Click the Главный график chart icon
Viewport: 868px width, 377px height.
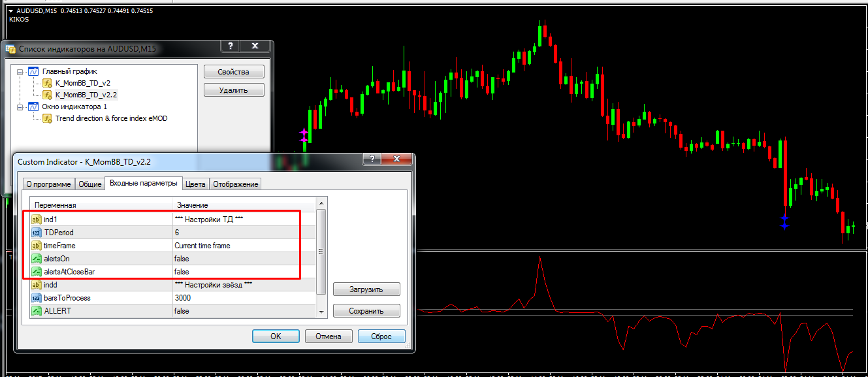(33, 71)
